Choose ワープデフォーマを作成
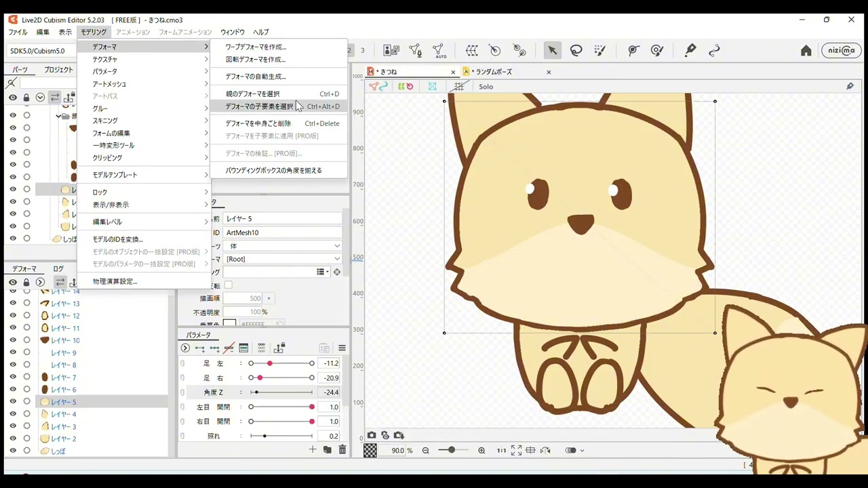Screen dimensions: 868x488 pyautogui.click(x=278, y=47)
